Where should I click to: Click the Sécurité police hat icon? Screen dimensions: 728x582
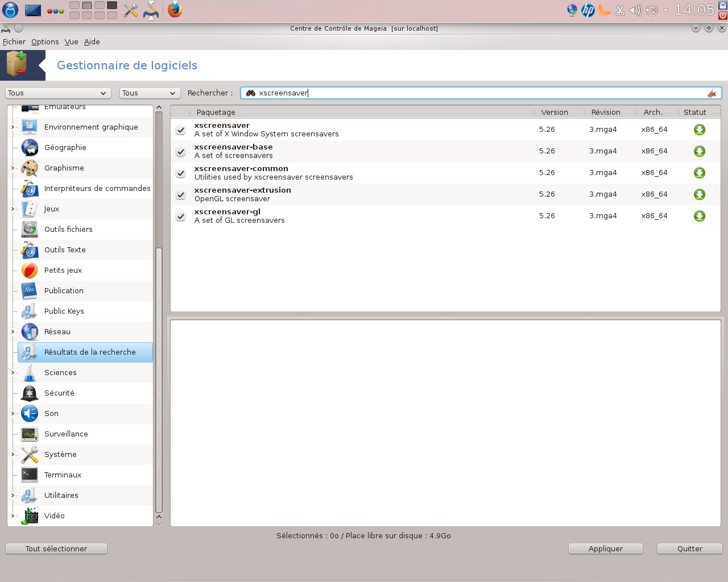30,393
